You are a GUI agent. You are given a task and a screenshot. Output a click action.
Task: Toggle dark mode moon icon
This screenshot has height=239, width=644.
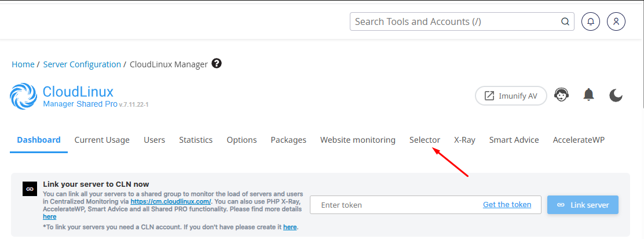(616, 95)
